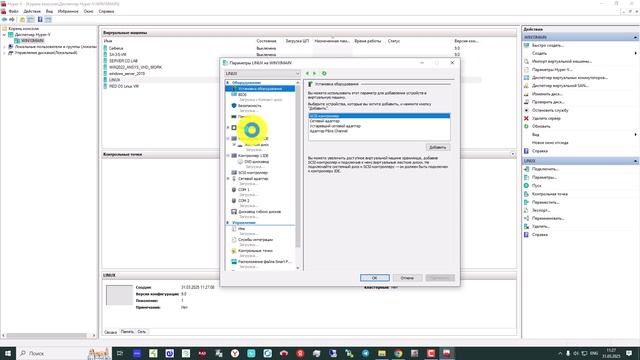This screenshot has width=640, height=360.
Task: Select windows_server_2019 virtual machine row
Action: (x=127, y=73)
